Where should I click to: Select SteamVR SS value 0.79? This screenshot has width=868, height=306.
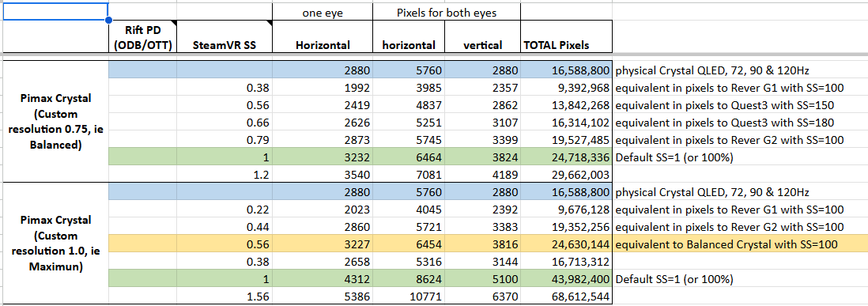point(225,140)
